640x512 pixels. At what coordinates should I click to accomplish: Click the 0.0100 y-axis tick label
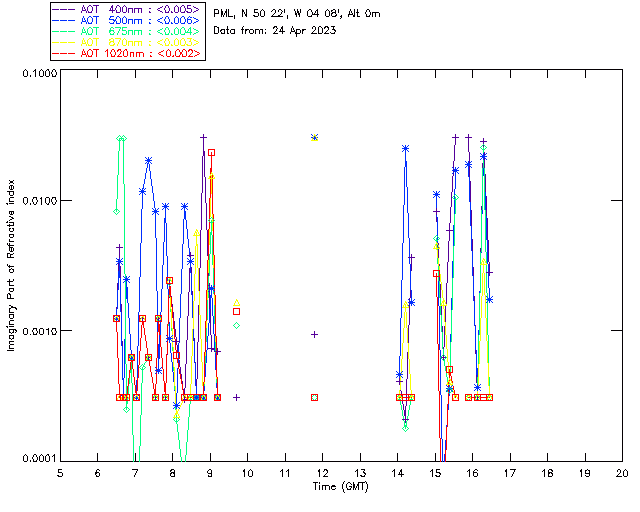tap(39, 202)
